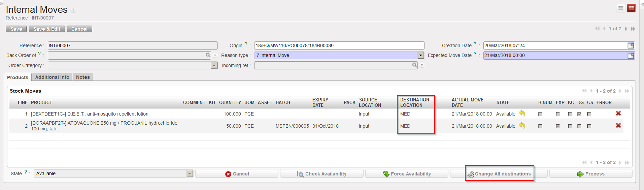The width and height of the screenshot is (644, 190).
Task: Click search icon in Incoming ref field
Action: tap(414, 65)
